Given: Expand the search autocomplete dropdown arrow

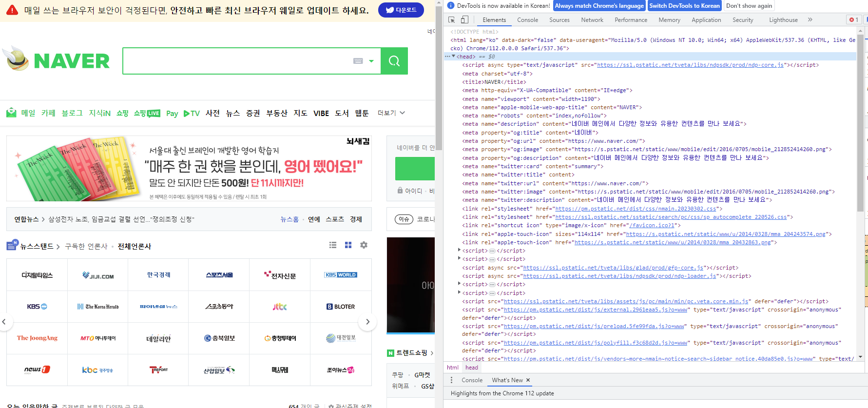Looking at the screenshot, I should [x=371, y=61].
